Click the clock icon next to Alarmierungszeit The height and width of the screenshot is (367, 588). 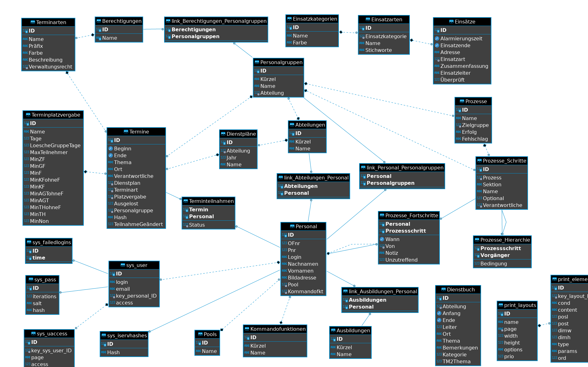(x=437, y=38)
